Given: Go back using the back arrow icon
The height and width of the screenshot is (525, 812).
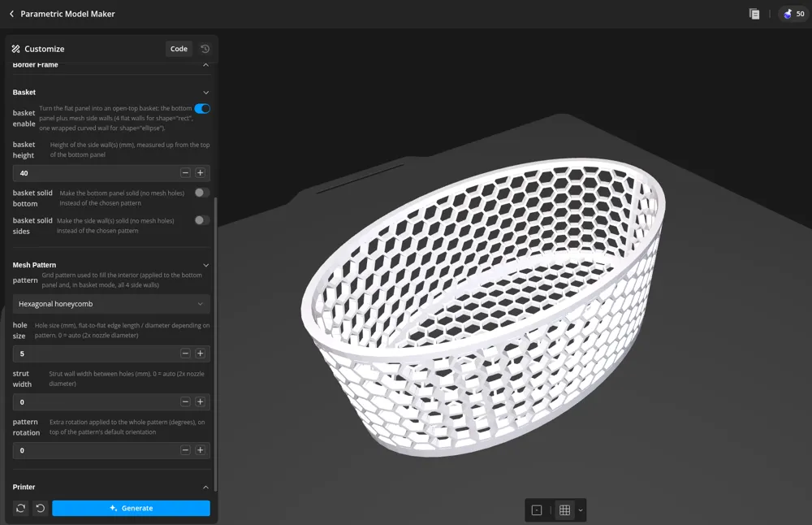Looking at the screenshot, I should click(11, 14).
